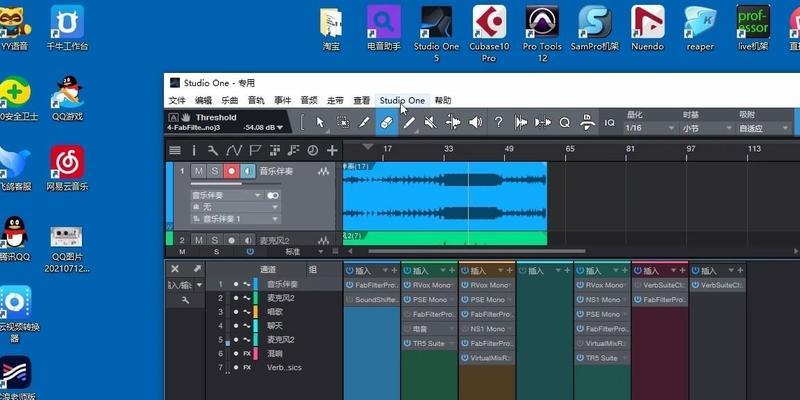Open the marker track flag icon
This screenshot has width=800, height=400.
point(255,150)
